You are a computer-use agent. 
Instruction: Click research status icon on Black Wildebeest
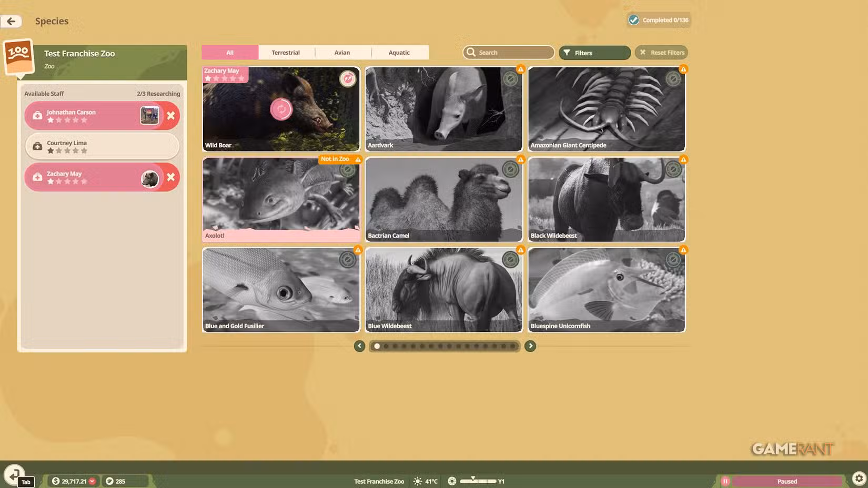(673, 169)
